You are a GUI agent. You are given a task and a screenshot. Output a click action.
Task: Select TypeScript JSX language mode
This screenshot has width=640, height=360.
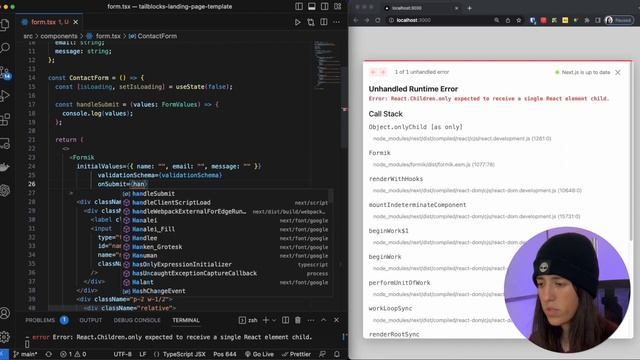pyautogui.click(x=180, y=354)
